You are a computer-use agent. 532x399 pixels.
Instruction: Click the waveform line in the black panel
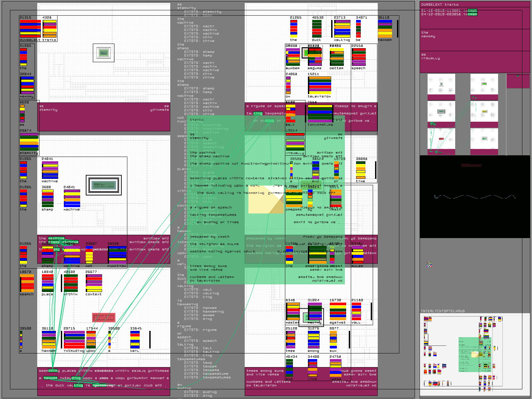[x=475, y=197]
